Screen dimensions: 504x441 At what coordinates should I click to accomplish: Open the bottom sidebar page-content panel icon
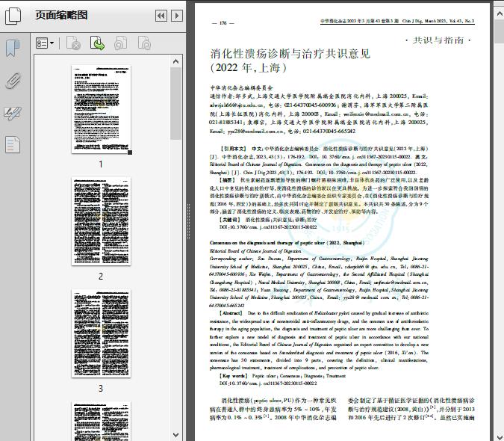(13, 144)
